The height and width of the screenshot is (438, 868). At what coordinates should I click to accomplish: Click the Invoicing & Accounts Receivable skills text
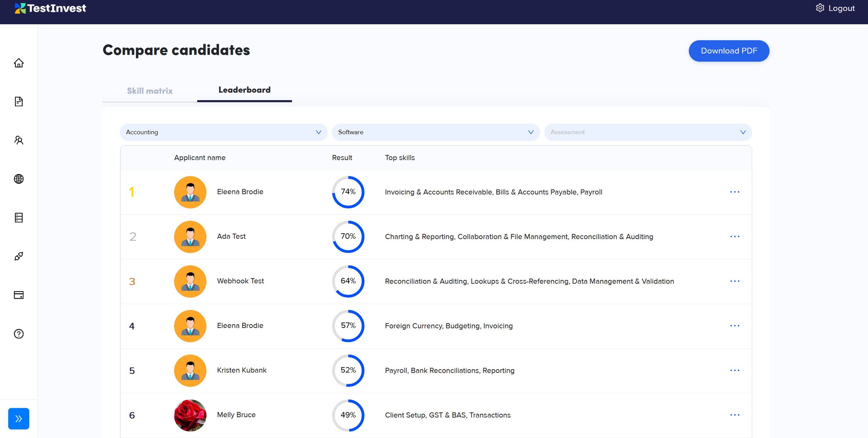493,192
